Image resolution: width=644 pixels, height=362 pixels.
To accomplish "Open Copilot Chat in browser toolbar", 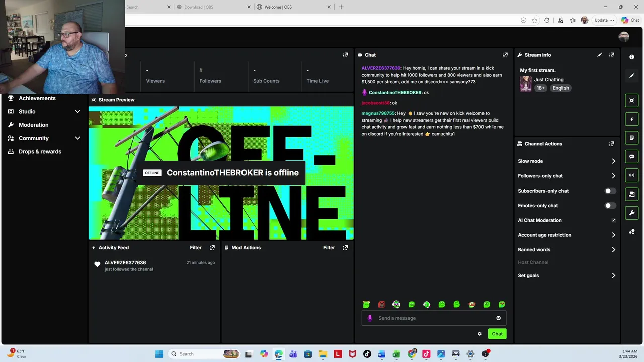I will [x=630, y=20].
